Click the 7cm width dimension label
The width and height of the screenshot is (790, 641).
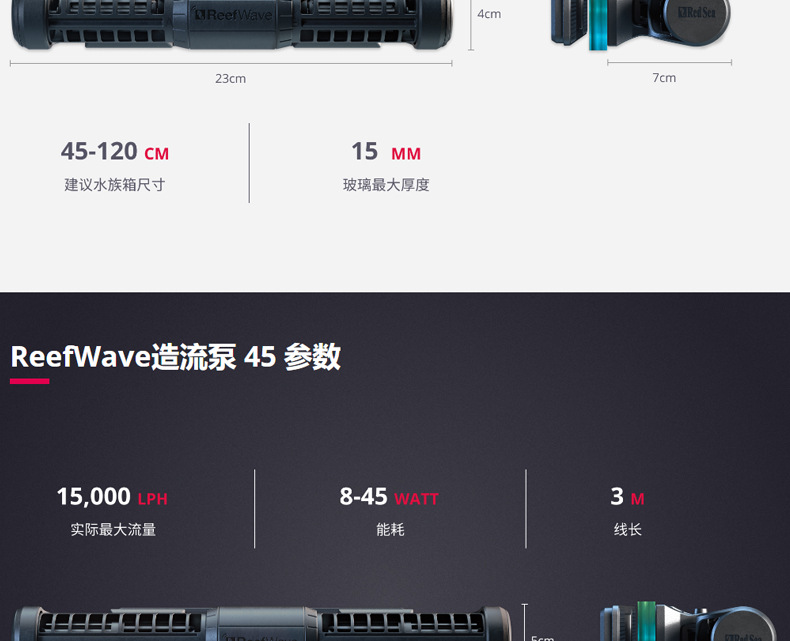(x=664, y=78)
